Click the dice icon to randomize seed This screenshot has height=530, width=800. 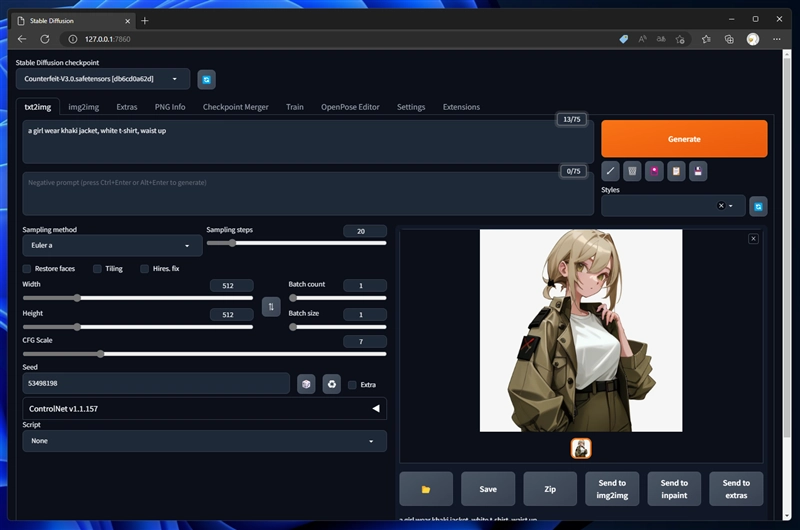306,384
